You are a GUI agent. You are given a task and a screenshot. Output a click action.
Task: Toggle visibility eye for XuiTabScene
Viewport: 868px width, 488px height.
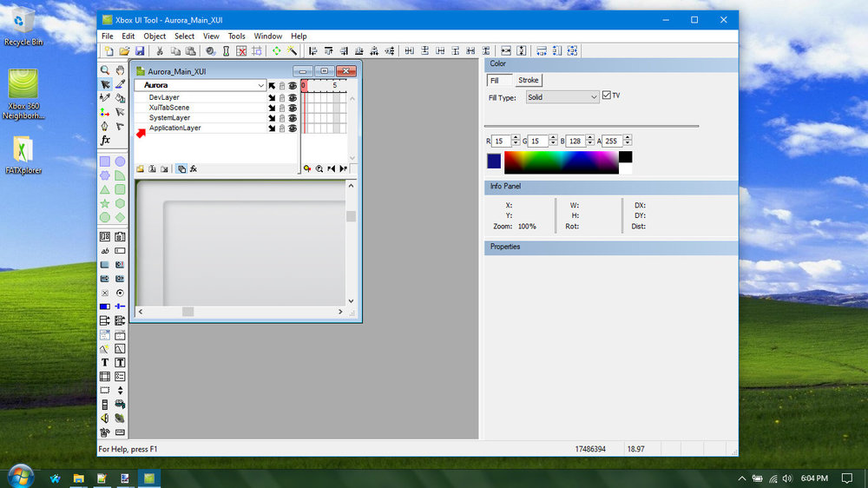[x=293, y=108]
